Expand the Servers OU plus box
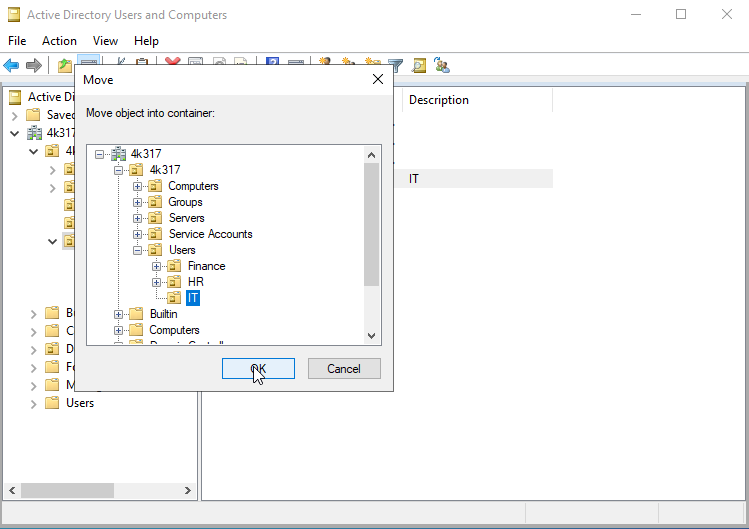The height and width of the screenshot is (529, 749). point(138,218)
